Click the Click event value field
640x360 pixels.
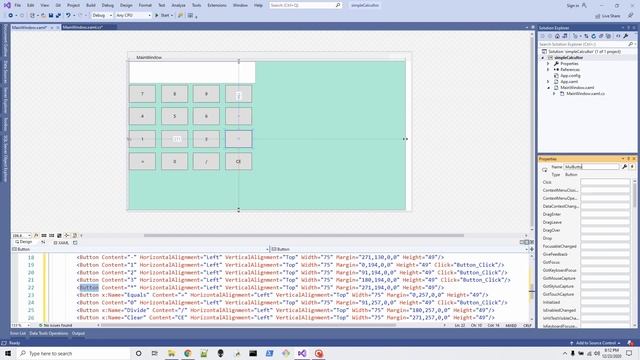pyautogui.click(x=605, y=182)
